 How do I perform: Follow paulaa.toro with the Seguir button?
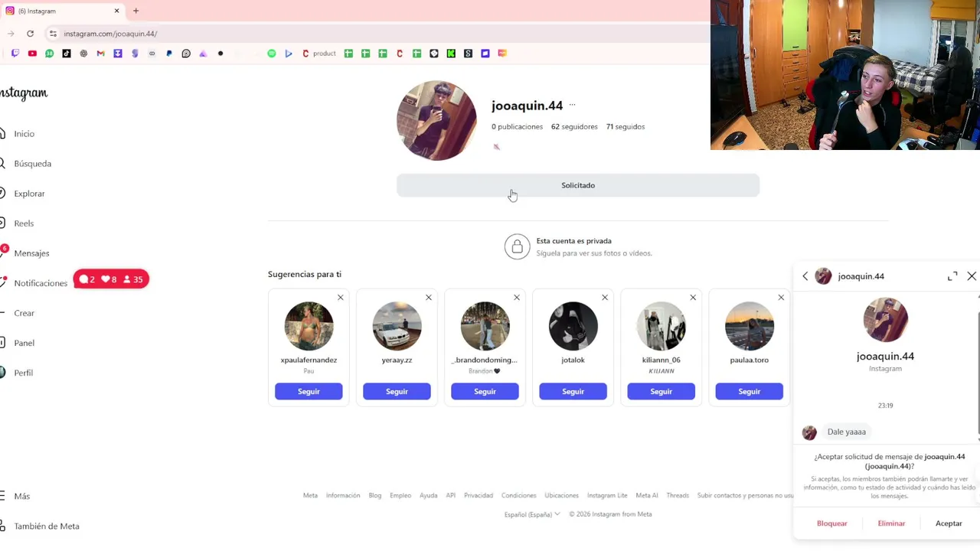click(x=749, y=392)
